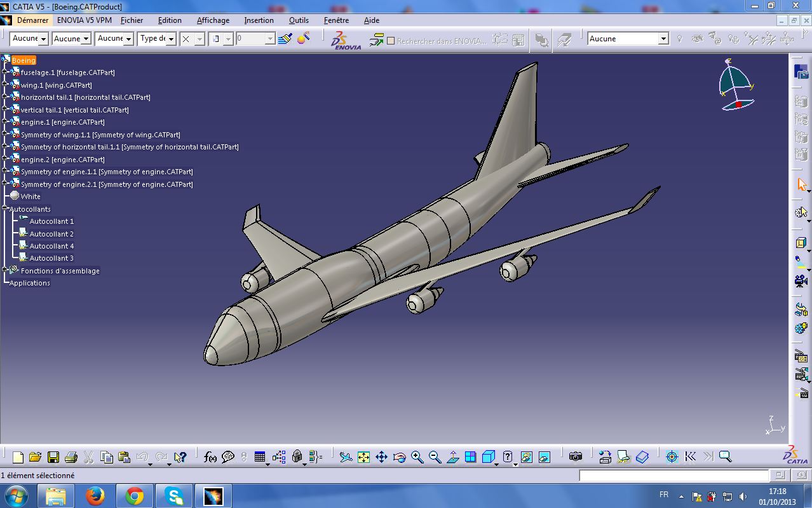
Task: Select the White material node
Action: pyautogui.click(x=30, y=196)
